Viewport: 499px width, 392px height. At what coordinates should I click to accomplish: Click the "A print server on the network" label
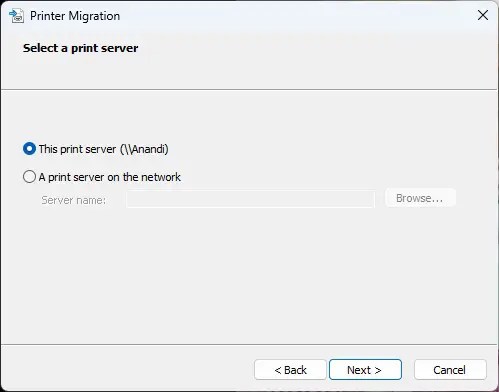[x=110, y=177]
